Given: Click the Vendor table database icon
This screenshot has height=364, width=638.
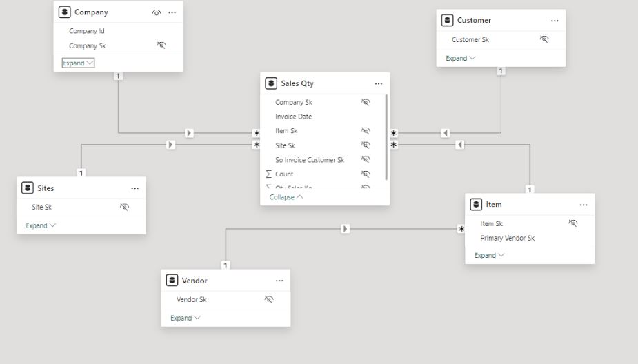Looking at the screenshot, I should [x=172, y=280].
